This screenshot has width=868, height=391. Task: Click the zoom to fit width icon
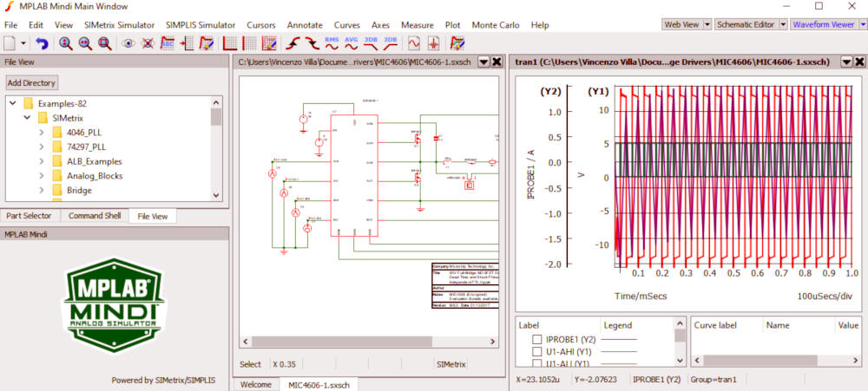point(85,42)
